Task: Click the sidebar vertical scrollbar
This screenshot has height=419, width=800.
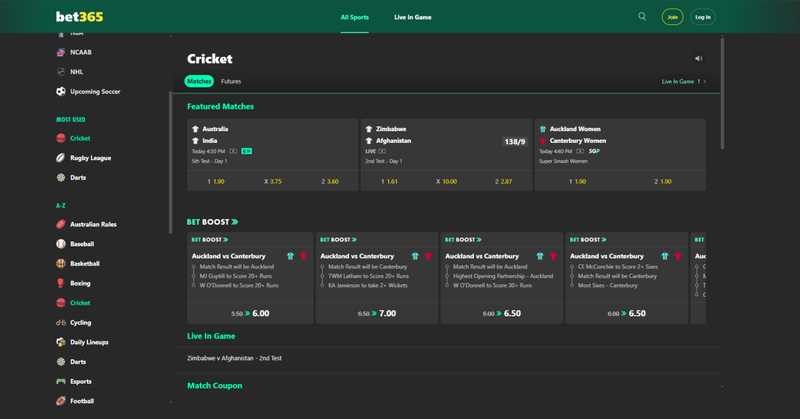Action: [170, 162]
